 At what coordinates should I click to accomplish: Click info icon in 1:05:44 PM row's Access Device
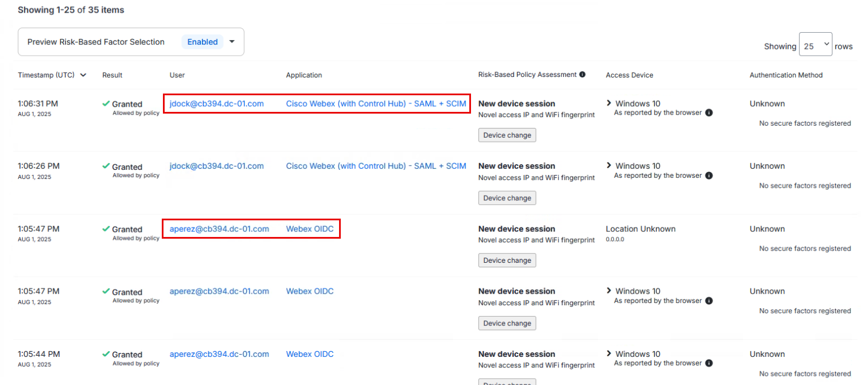click(709, 363)
